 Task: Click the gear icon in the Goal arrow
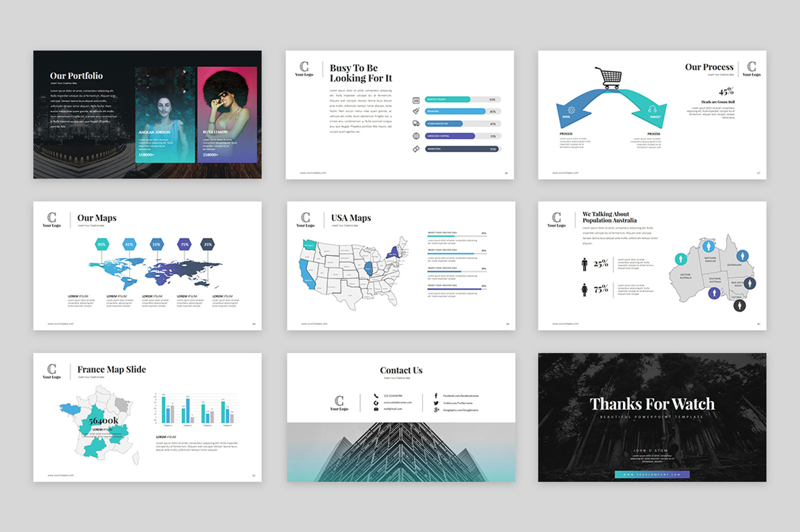(x=571, y=110)
